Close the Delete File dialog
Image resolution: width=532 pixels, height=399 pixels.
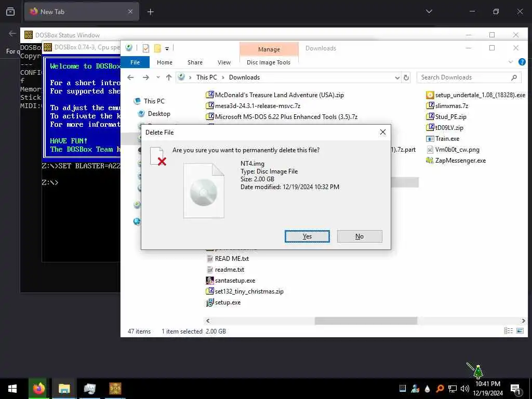(383, 132)
